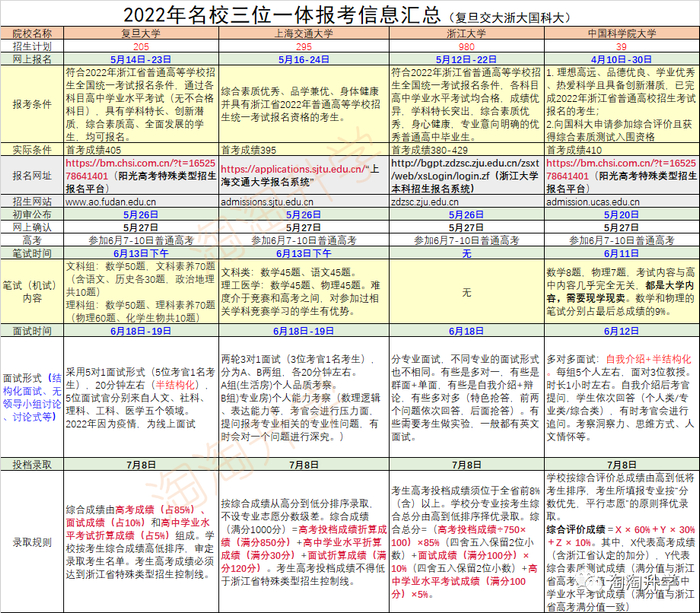Select the 院校名称 row label
This screenshot has height=613, width=700.
[x=32, y=33]
